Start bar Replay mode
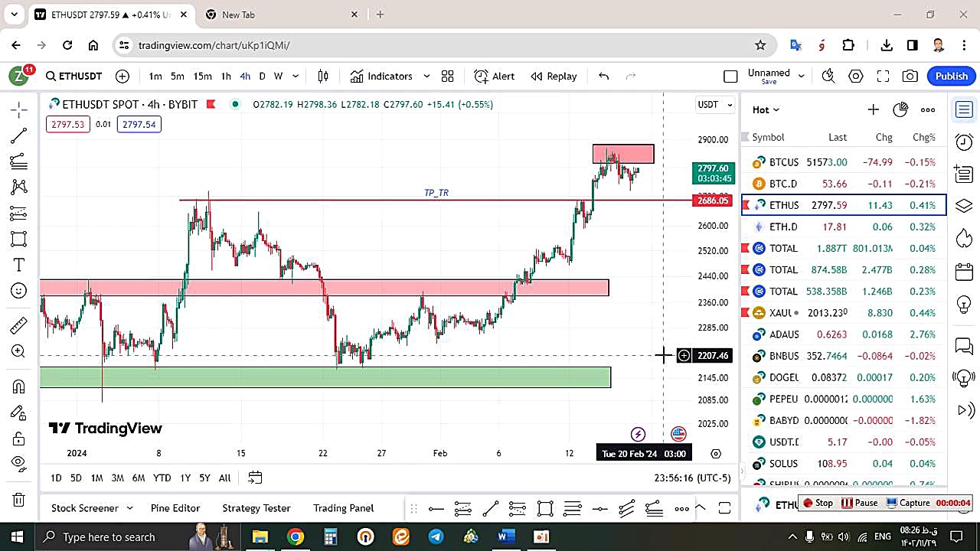980x551 pixels. coord(554,76)
